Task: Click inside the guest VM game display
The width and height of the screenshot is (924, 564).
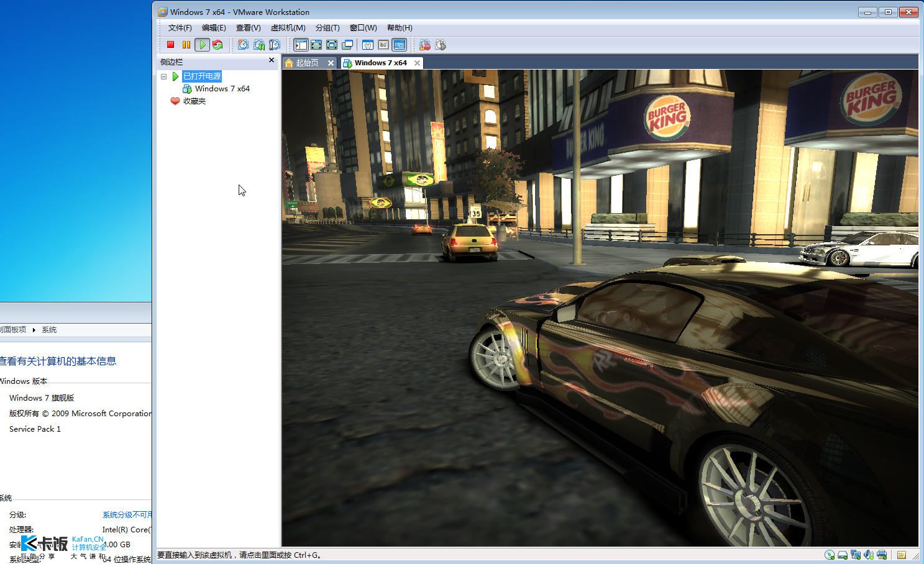Action: pyautogui.click(x=600, y=308)
